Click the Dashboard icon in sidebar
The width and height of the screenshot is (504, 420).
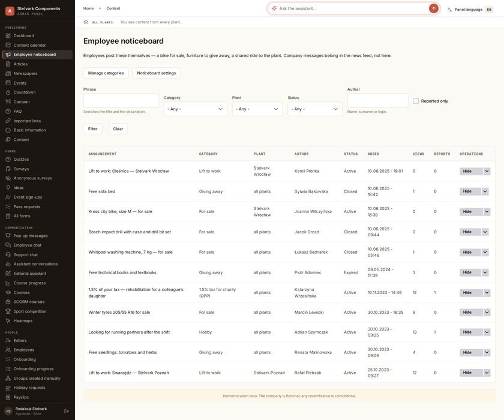point(8,35)
